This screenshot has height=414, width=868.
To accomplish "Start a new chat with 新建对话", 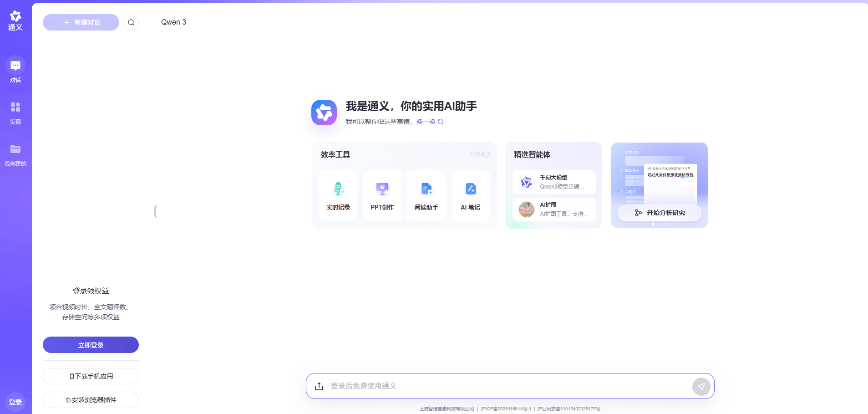I will click(81, 22).
